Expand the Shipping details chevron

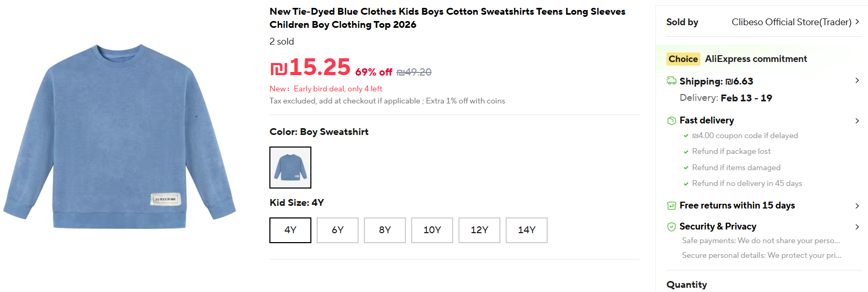point(857,80)
